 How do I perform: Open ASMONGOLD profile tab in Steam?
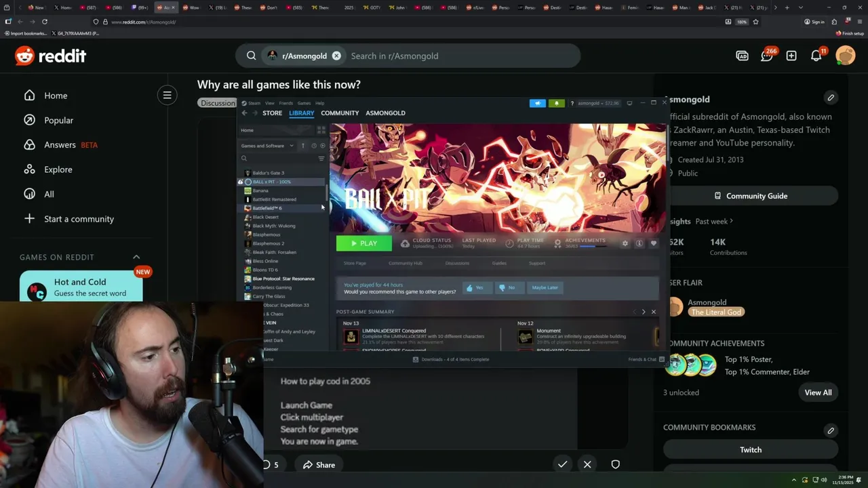click(385, 113)
